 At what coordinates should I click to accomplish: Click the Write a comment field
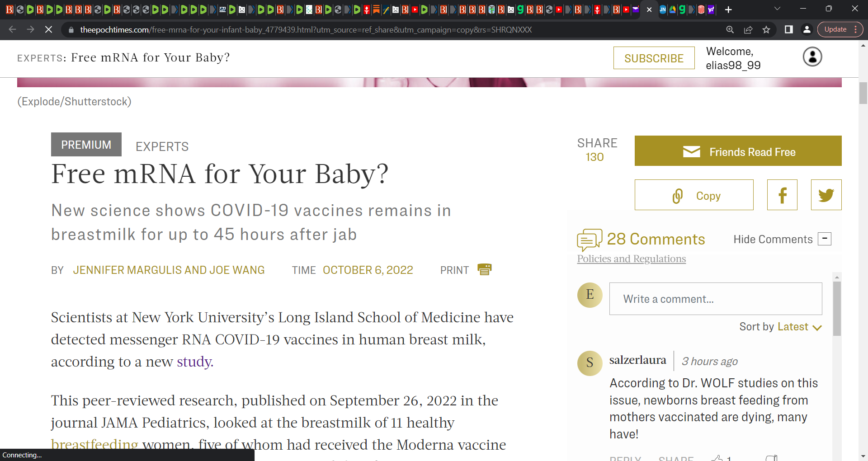click(x=716, y=299)
